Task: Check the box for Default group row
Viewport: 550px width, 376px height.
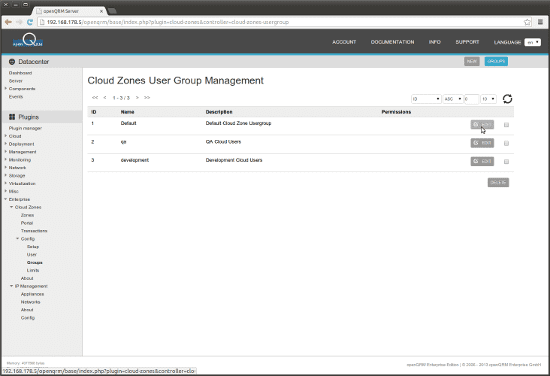Action: [x=506, y=125]
